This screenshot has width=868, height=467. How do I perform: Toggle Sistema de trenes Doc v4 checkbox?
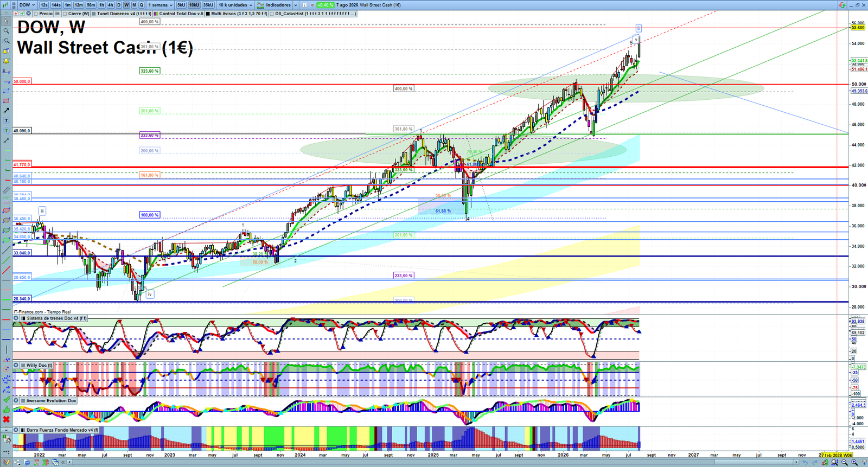(23, 318)
